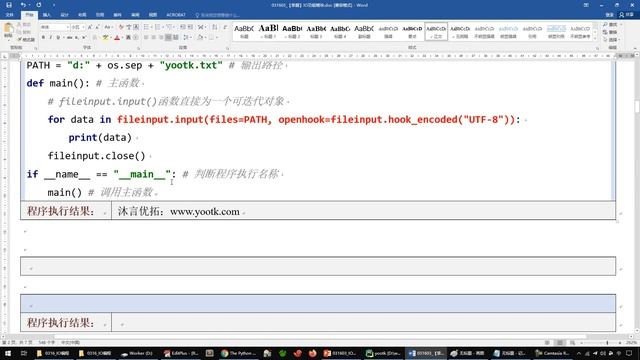Apply the first AaBb( title style
This screenshot has width=640, height=360.
tap(244, 31)
